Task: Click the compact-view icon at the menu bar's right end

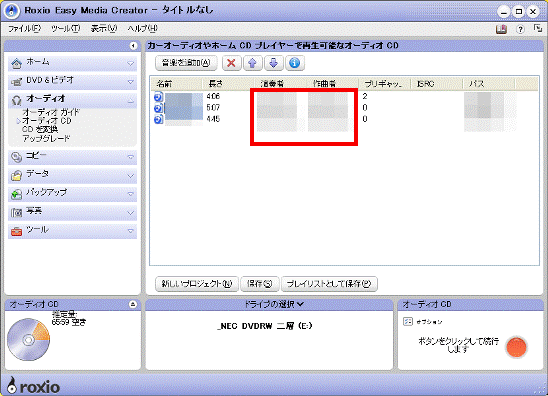Action: click(538, 29)
